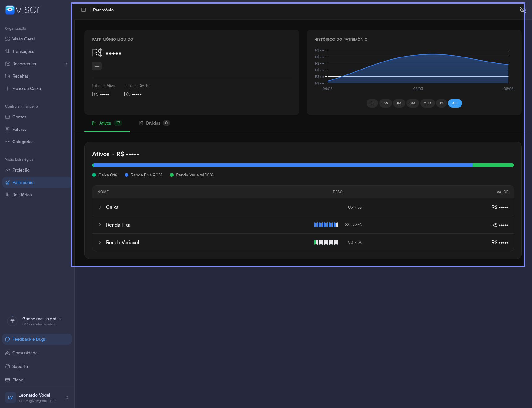The image size is (532, 408).
Task: Open the Fluxo de Caixa page
Action: coord(27,88)
